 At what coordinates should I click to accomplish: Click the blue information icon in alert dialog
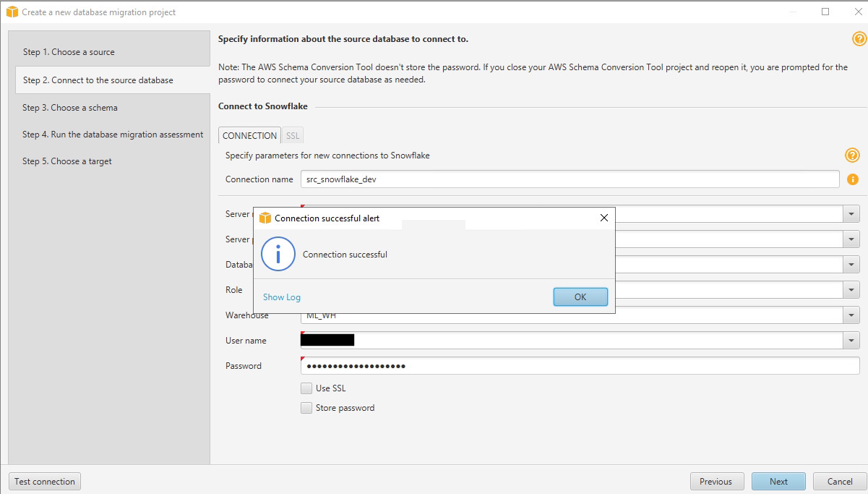(x=278, y=254)
